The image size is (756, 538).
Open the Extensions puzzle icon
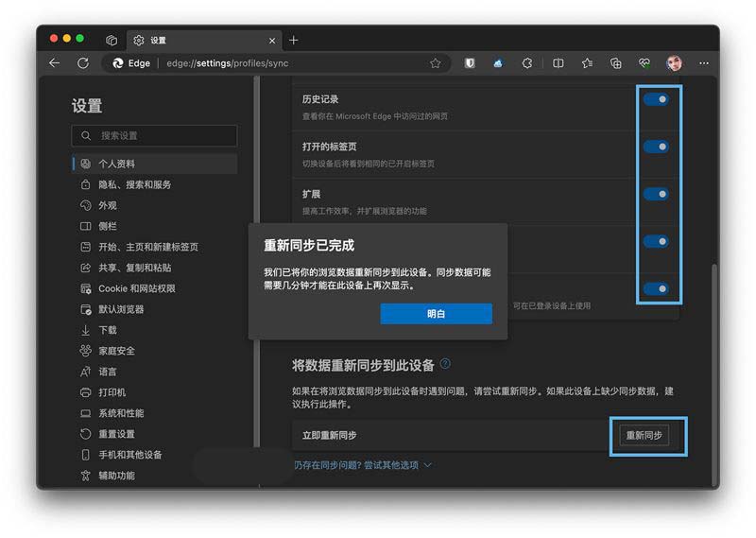pos(527,63)
